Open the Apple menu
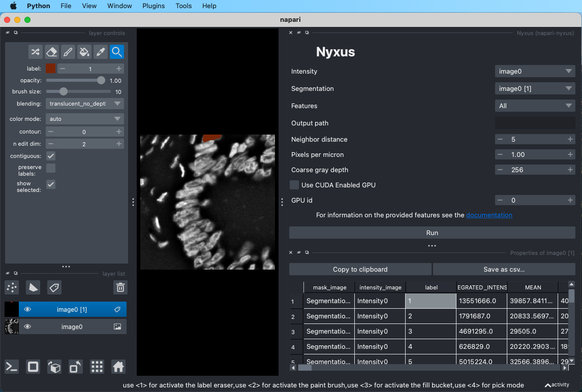582x392 pixels. tap(13, 6)
